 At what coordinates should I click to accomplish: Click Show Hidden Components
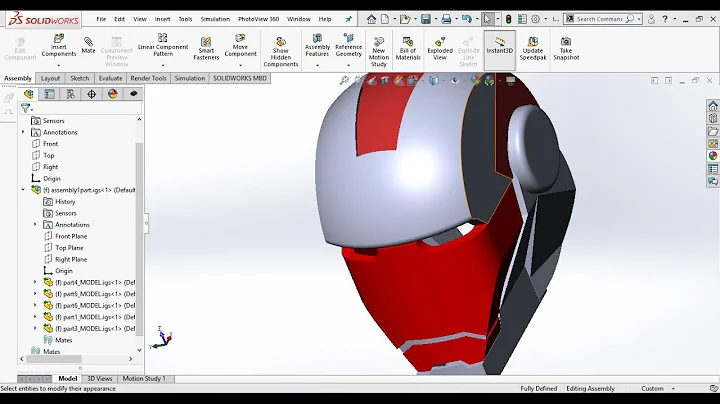click(281, 52)
